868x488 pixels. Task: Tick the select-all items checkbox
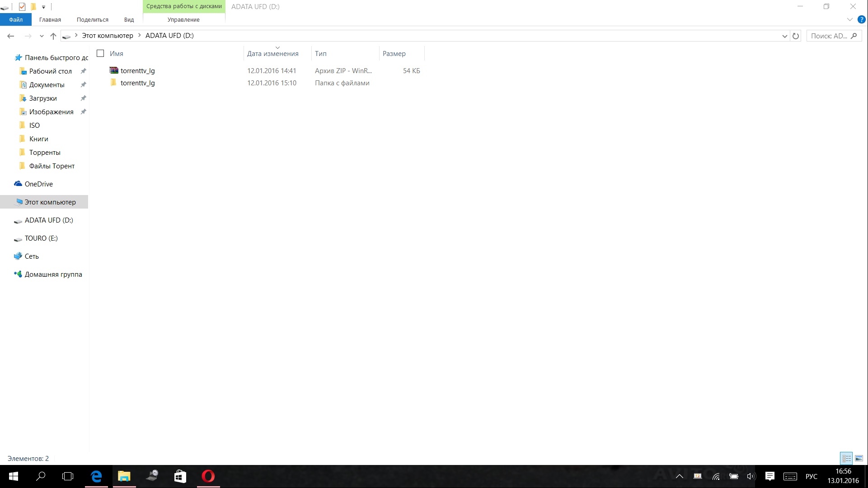coord(100,53)
